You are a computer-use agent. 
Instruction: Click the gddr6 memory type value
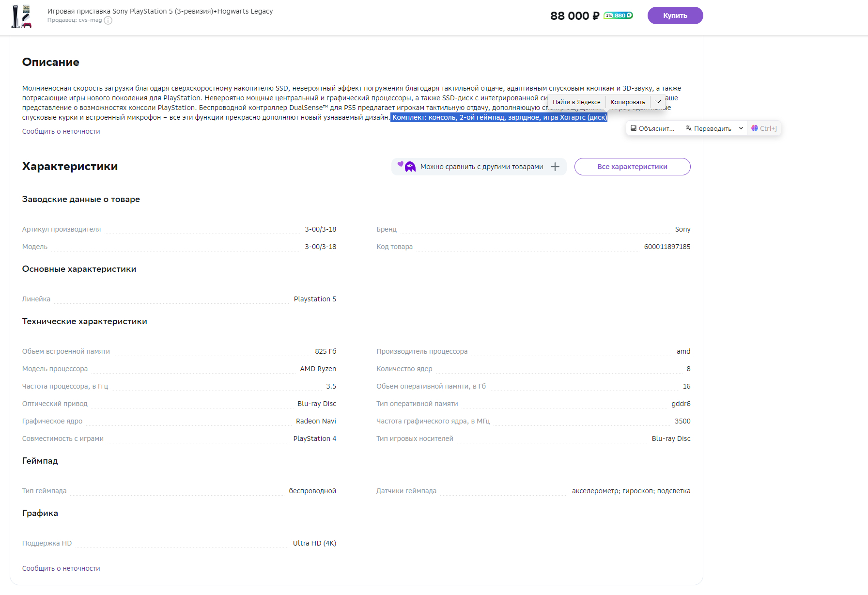(681, 404)
